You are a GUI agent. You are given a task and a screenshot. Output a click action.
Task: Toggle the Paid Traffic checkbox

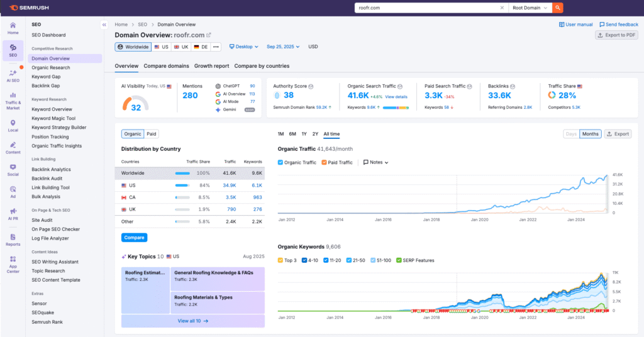[x=324, y=162]
